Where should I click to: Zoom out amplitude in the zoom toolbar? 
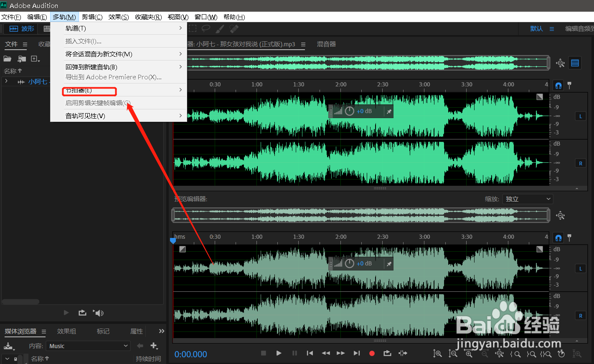pos(453,354)
